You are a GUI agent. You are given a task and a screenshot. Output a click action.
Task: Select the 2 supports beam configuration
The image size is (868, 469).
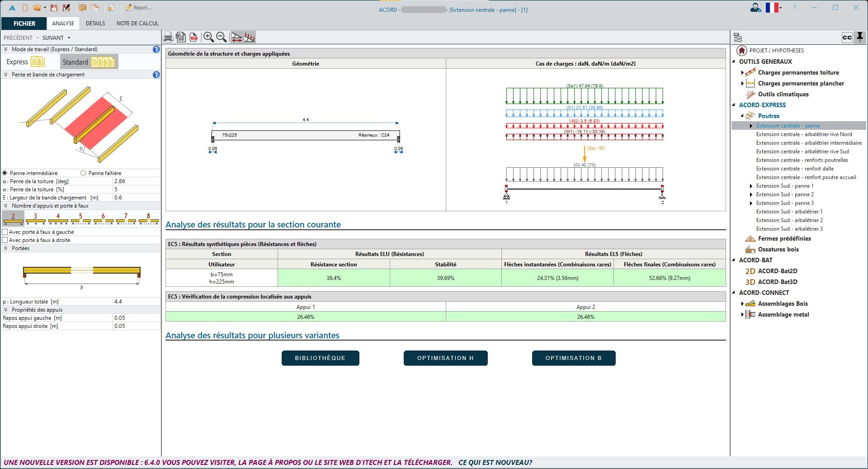tap(13, 218)
